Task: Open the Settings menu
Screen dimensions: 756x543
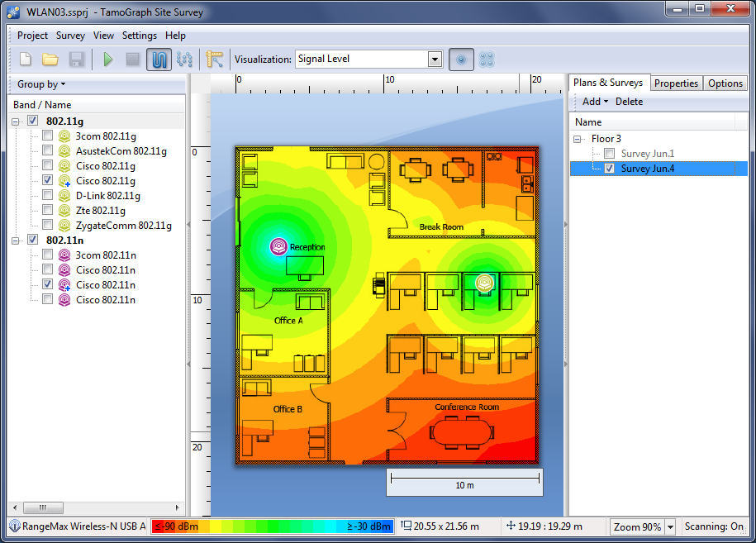Action: click(x=140, y=36)
